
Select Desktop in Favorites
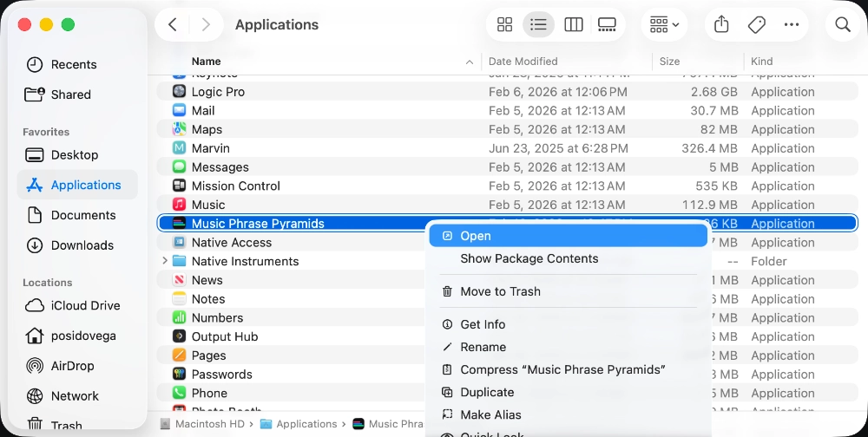[77, 155]
